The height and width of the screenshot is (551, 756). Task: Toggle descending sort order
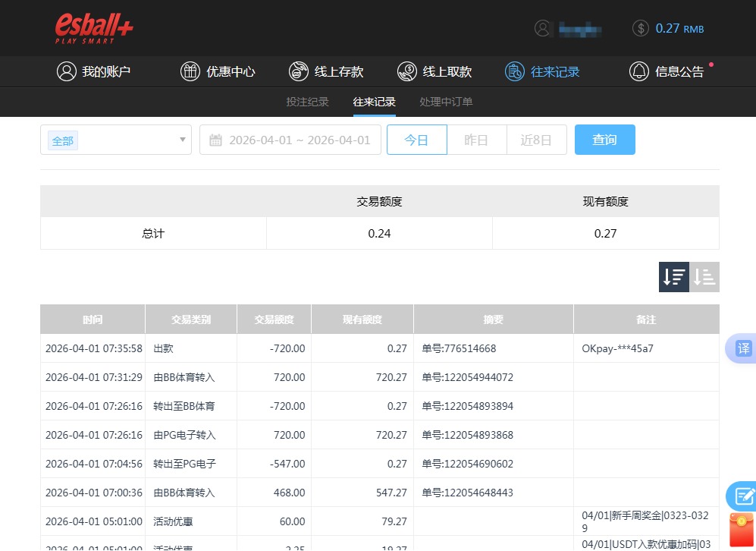coord(673,276)
